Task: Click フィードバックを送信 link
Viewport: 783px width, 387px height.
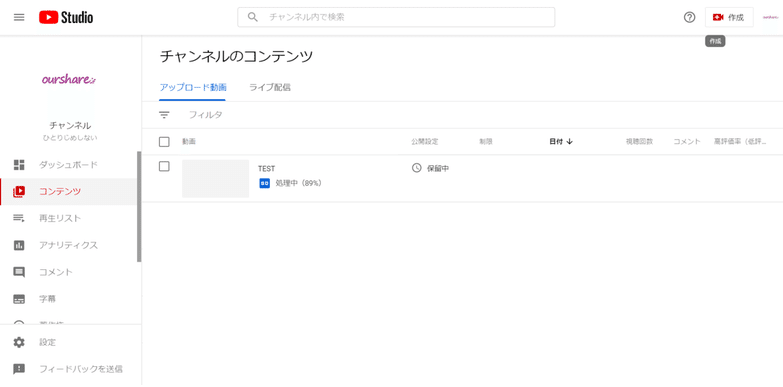Action: point(81,369)
